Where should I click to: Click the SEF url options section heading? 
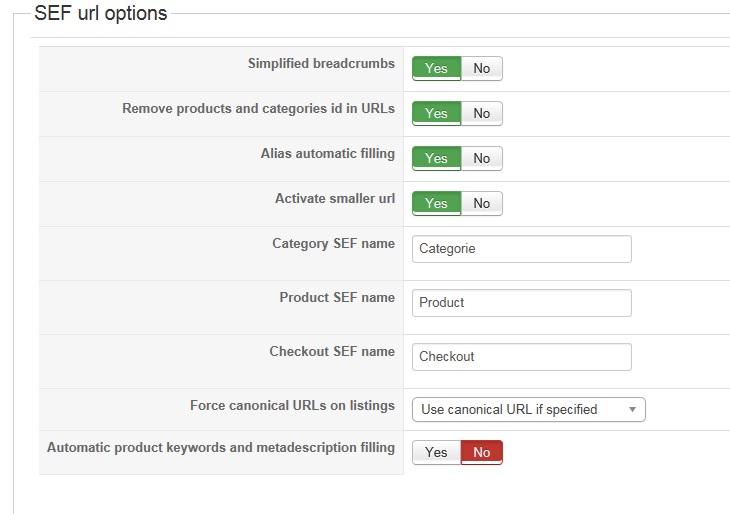[x=101, y=14]
